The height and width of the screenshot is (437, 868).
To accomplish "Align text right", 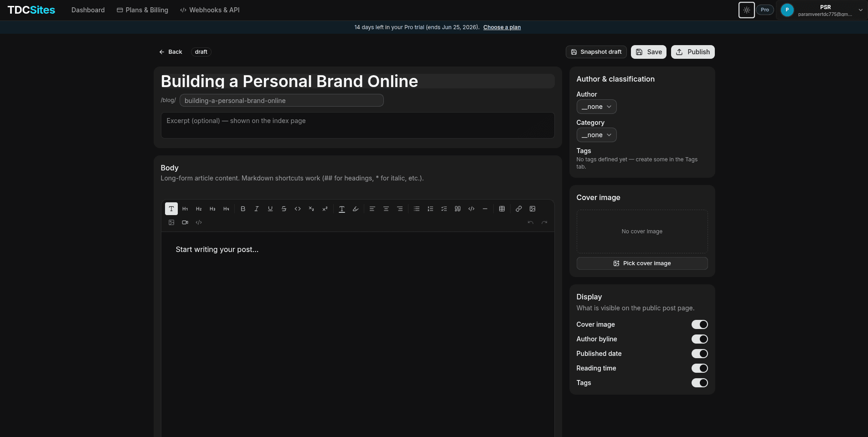I will (x=400, y=209).
